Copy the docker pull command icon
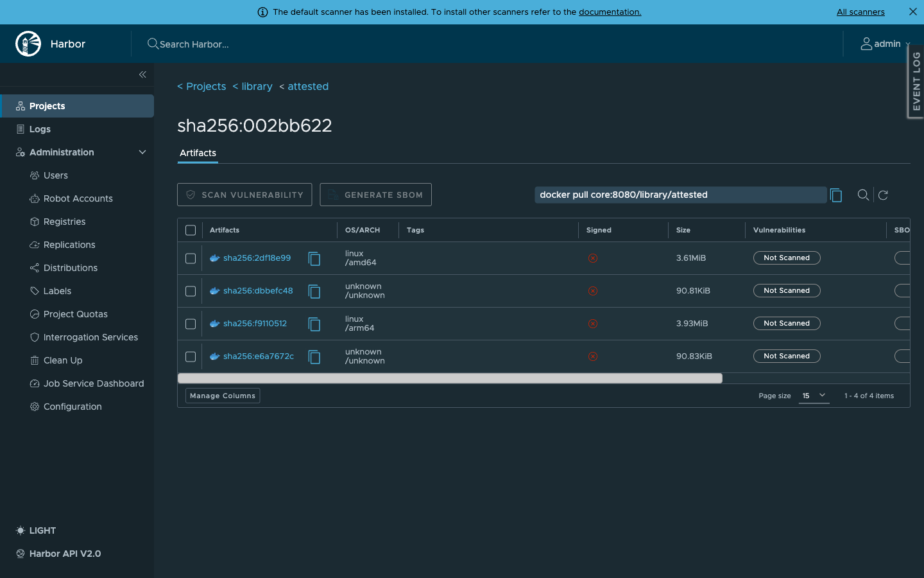Viewport: 924px width, 578px height. click(x=836, y=195)
